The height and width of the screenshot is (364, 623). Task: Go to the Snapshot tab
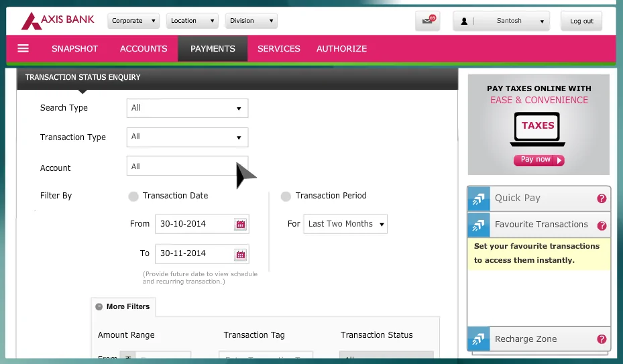coord(74,48)
